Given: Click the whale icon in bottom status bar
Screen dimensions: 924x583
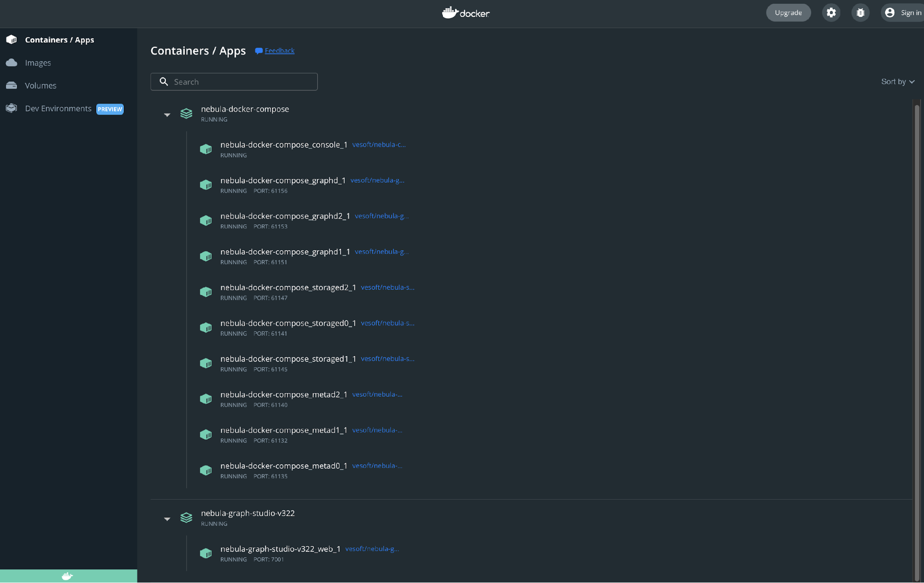Looking at the screenshot, I should pos(67,576).
